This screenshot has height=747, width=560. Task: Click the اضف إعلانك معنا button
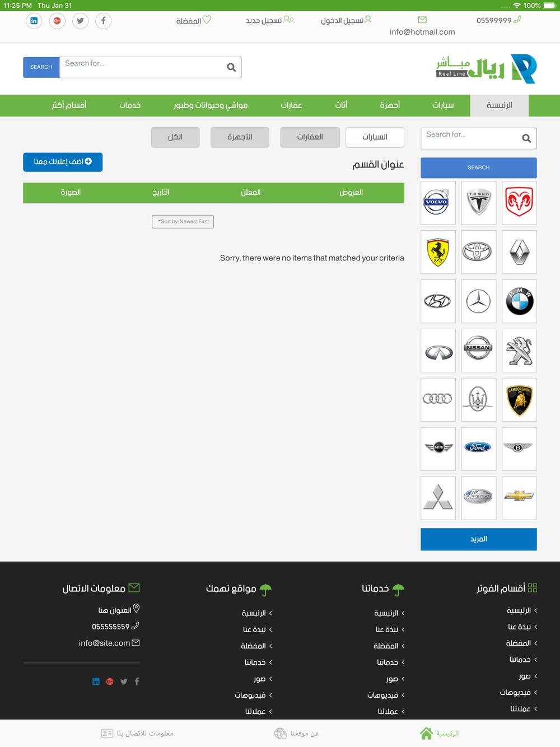[63, 162]
